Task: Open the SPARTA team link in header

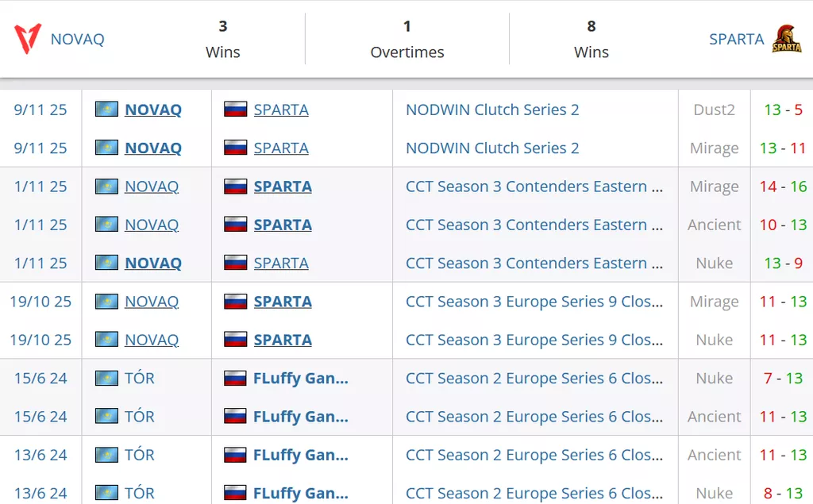Action: tap(736, 39)
